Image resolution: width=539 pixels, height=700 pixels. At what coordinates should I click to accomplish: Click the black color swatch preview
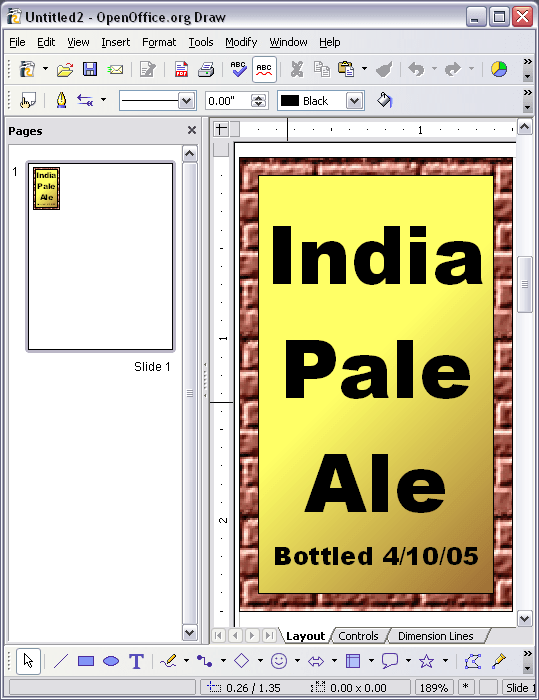pyautogui.click(x=289, y=100)
